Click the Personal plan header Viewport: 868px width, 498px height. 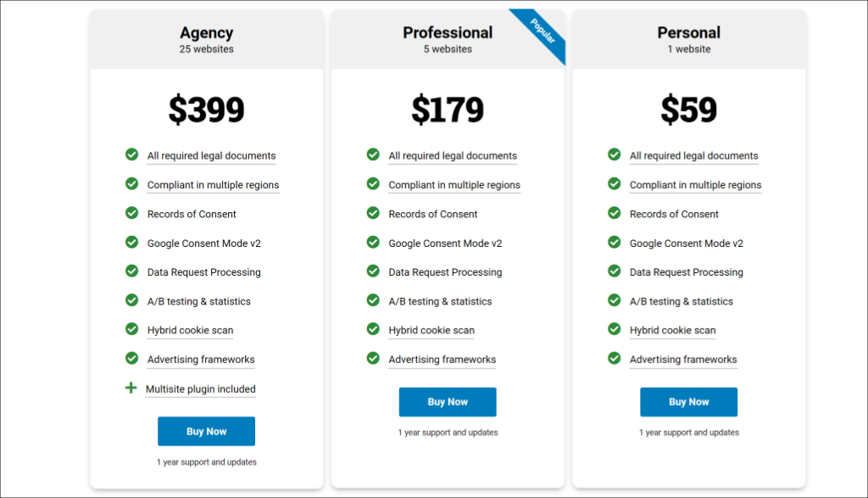click(x=688, y=32)
